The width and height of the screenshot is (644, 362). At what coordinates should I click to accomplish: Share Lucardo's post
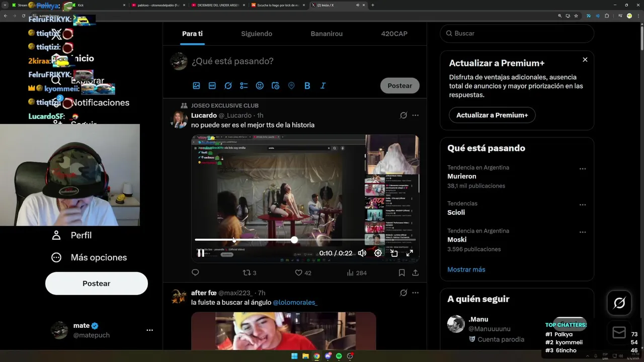pos(415,273)
